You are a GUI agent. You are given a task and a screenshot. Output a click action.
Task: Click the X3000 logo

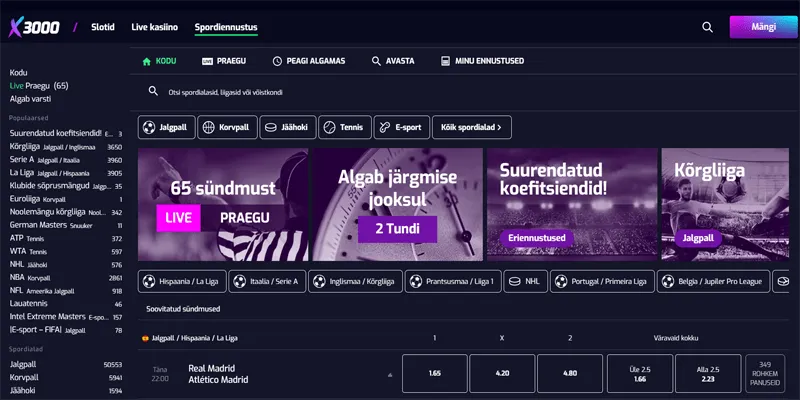coord(34,28)
